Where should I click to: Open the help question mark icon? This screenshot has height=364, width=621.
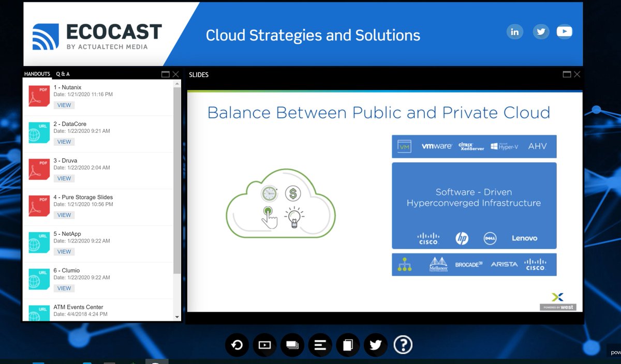[403, 345]
